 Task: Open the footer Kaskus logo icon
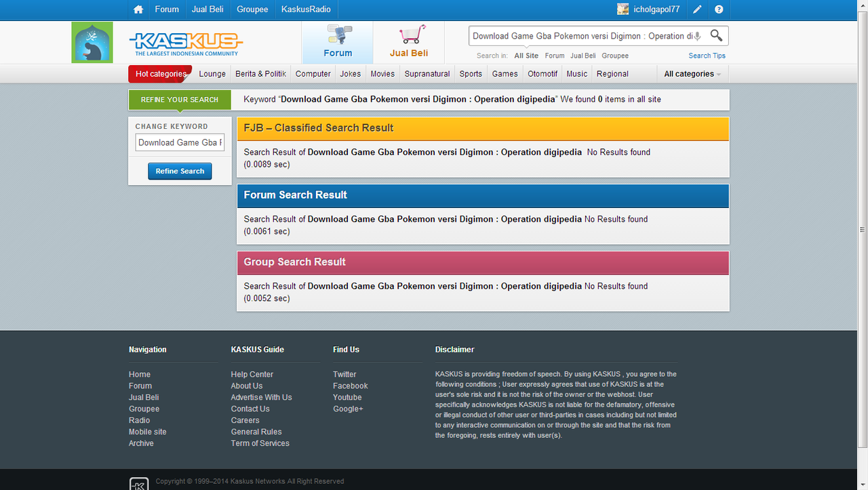coord(139,483)
